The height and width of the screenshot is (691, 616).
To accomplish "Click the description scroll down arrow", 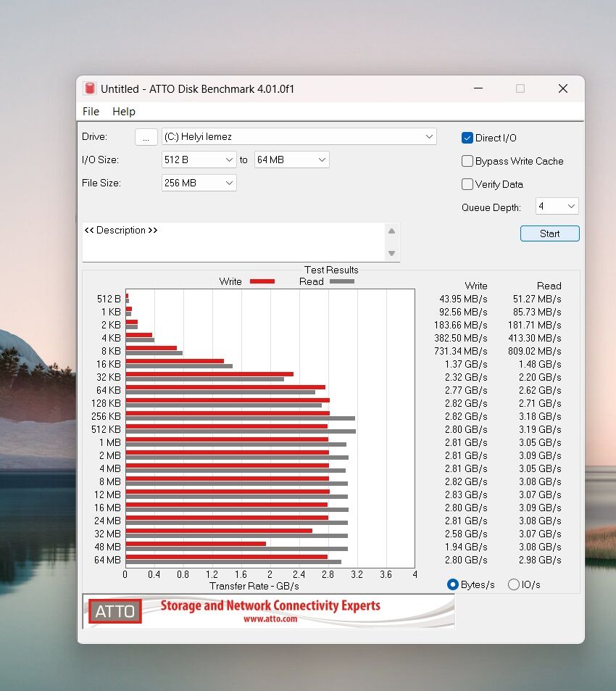I will (x=391, y=253).
